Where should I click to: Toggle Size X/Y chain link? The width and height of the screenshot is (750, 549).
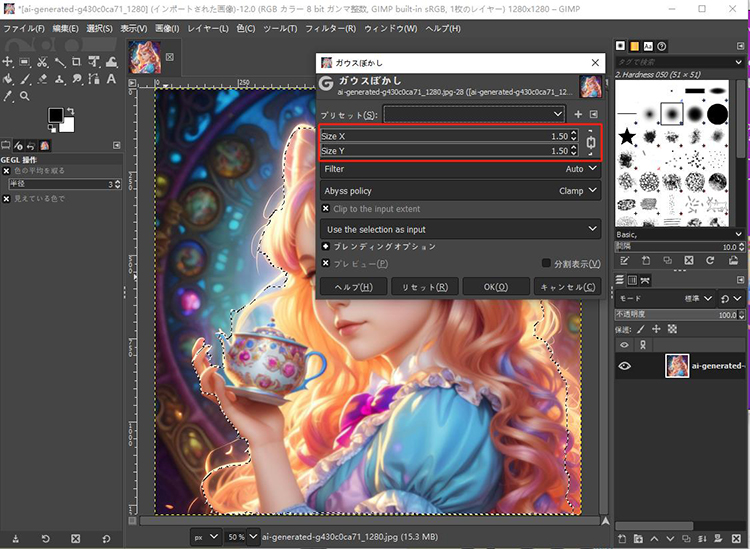tap(591, 143)
